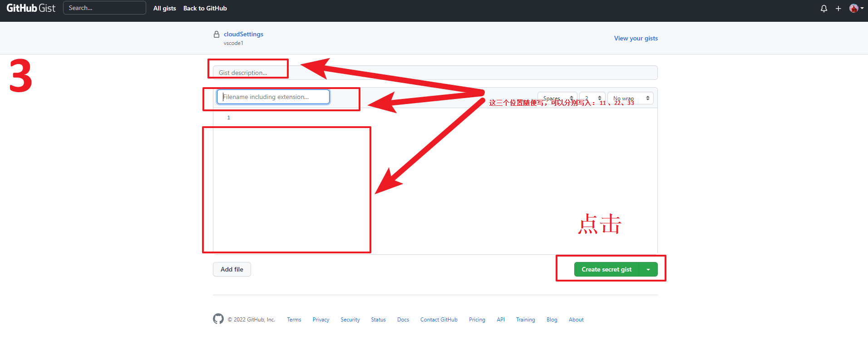This screenshot has height=341, width=868.
Task: Open the Blog footer link
Action: click(552, 320)
